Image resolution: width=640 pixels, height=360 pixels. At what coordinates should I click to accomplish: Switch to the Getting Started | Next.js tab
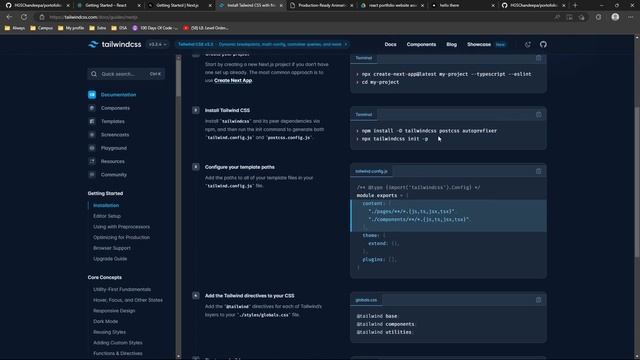180,5
